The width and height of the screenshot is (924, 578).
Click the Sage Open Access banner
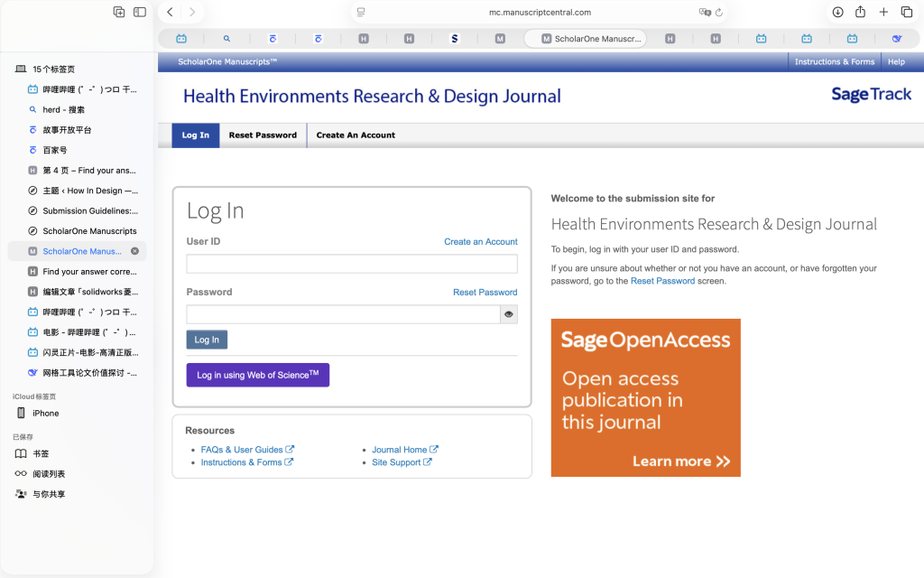(645, 397)
